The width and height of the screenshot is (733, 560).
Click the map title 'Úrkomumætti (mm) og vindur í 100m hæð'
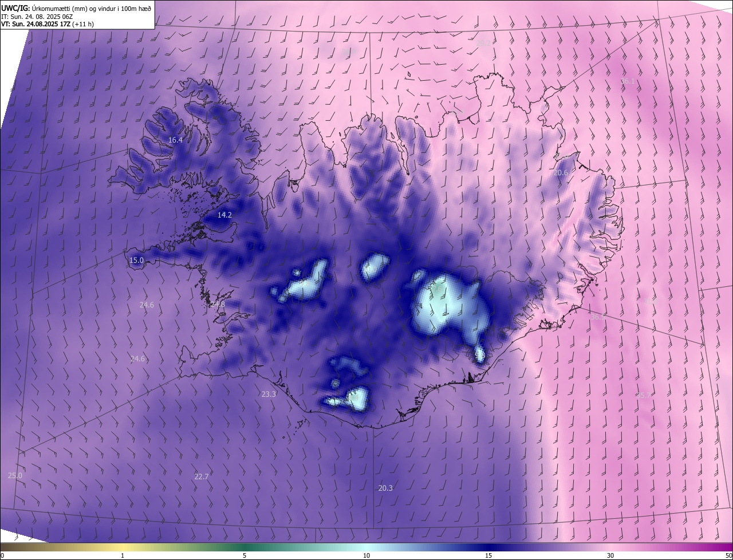coord(91,9)
